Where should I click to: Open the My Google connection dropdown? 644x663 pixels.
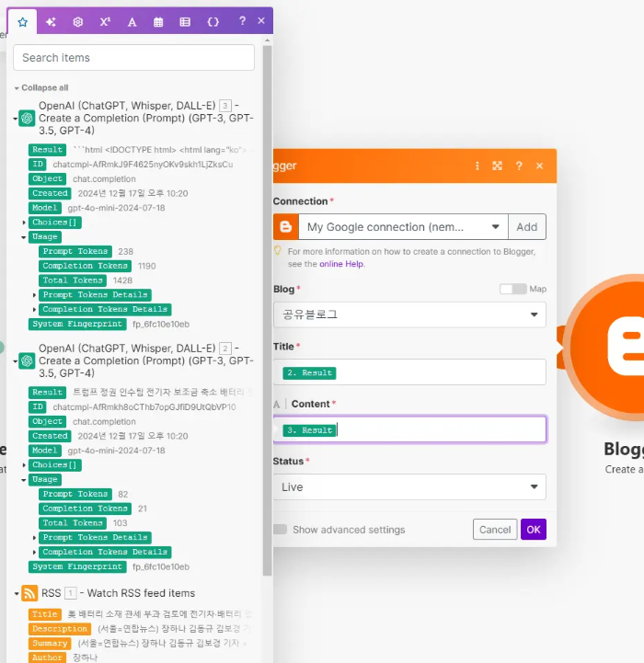403,227
